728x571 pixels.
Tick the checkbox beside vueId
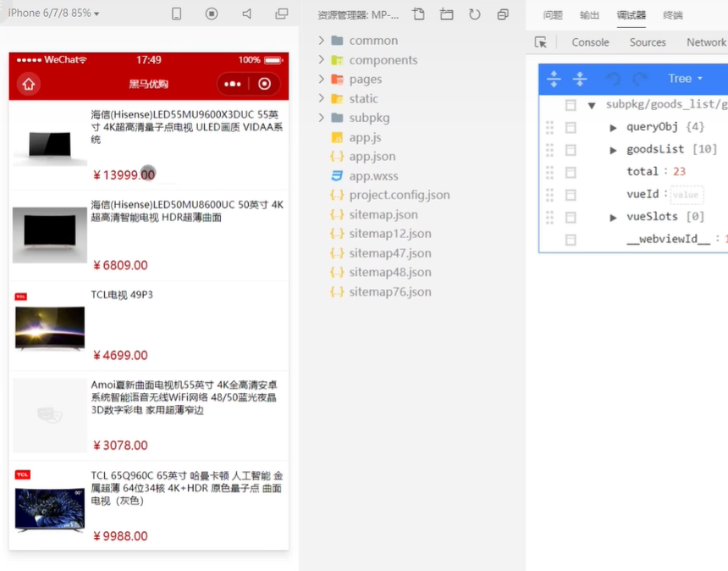click(571, 195)
